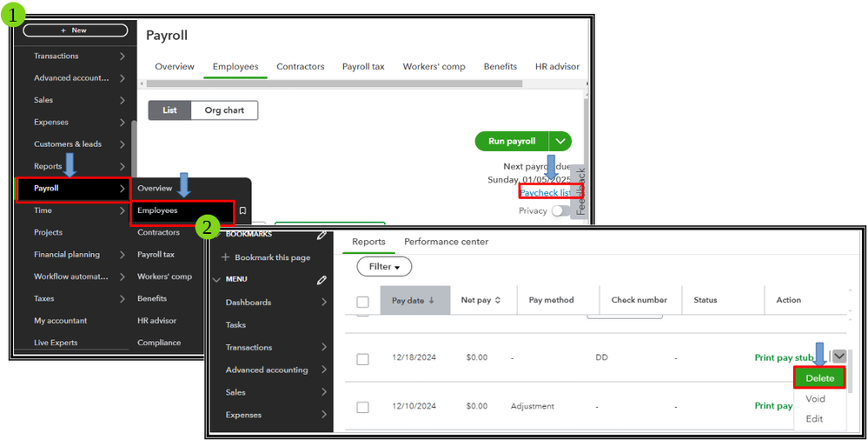868x440 pixels.
Task: Open Live Experts in sidebar
Action: pyautogui.click(x=56, y=343)
